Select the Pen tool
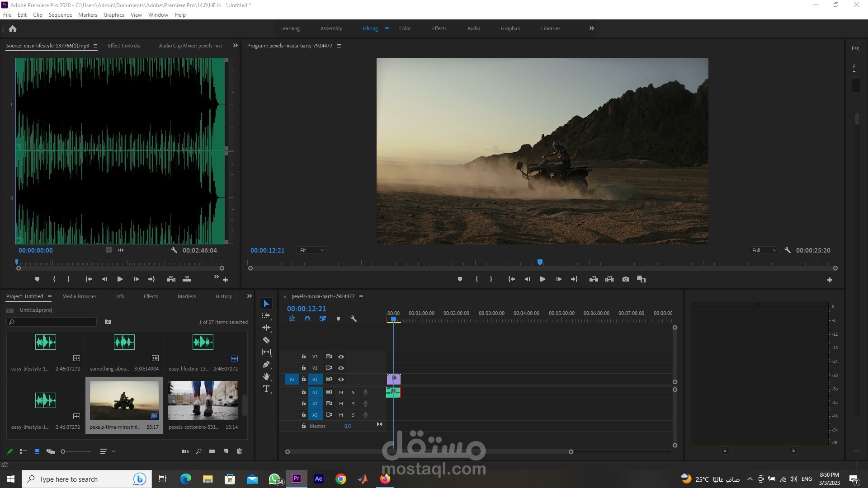This screenshot has height=488, width=868. click(x=266, y=364)
